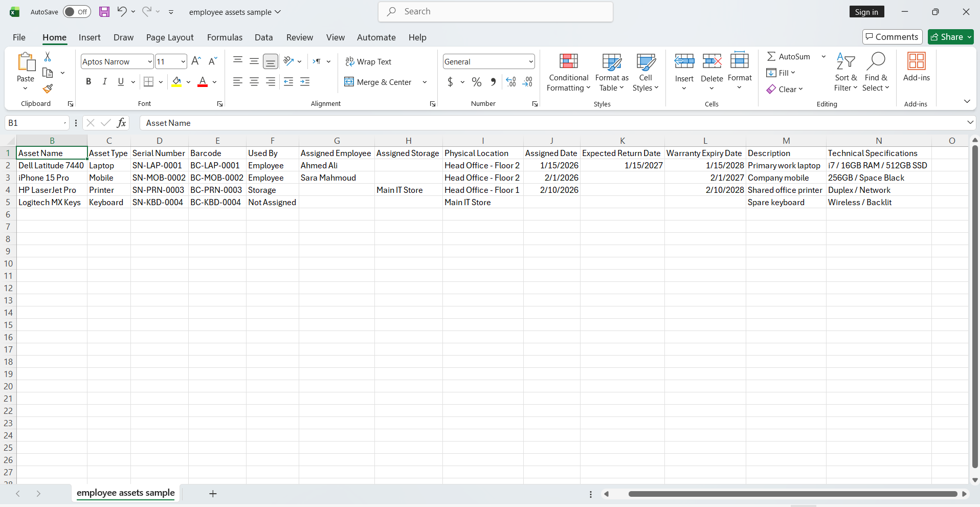
Task: Switch to the Insert tab
Action: (90, 37)
